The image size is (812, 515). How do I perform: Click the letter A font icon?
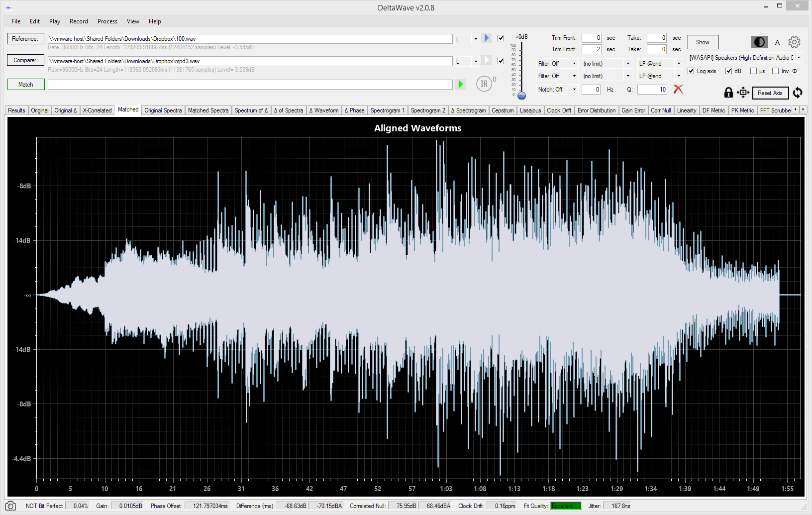tap(777, 42)
